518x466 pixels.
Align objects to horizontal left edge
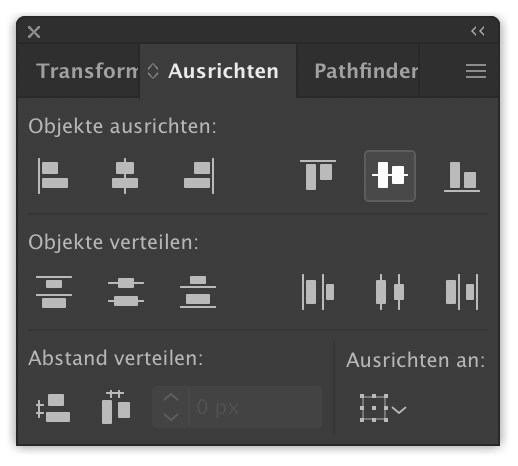pos(53,176)
